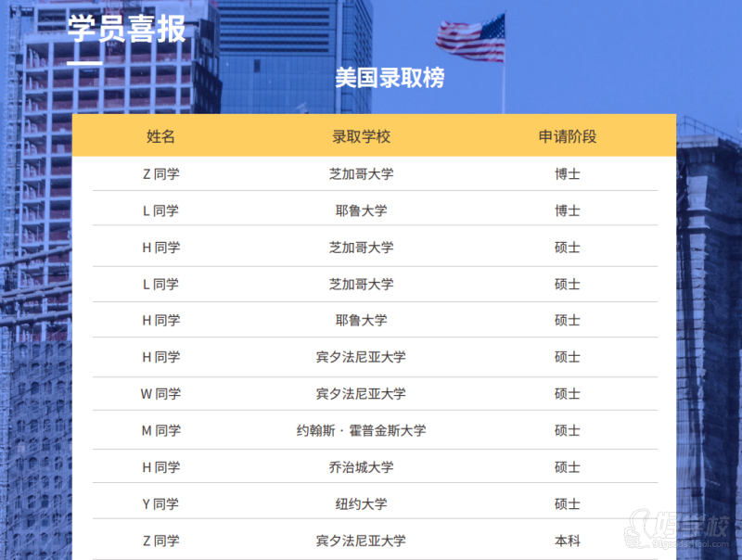This screenshot has height=560, width=742.
Task: Click the 学员喜报 heading
Action: pyautogui.click(x=126, y=28)
